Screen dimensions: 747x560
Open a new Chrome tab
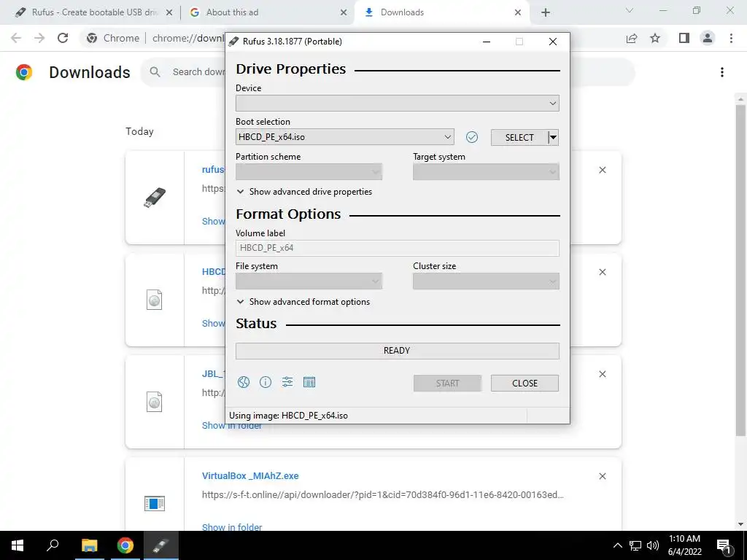click(546, 12)
